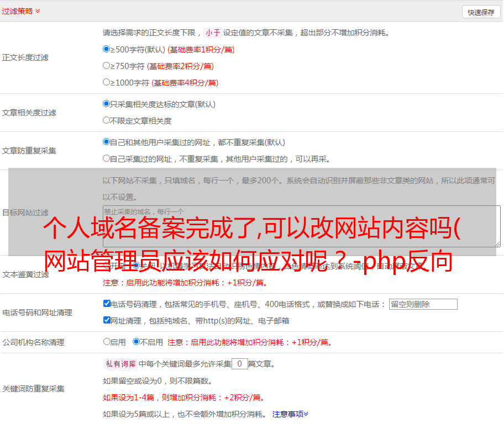Viewport: 504px width, 424px height.
Task: Select 启用 for 公司机构名称清理
Action: point(107,342)
